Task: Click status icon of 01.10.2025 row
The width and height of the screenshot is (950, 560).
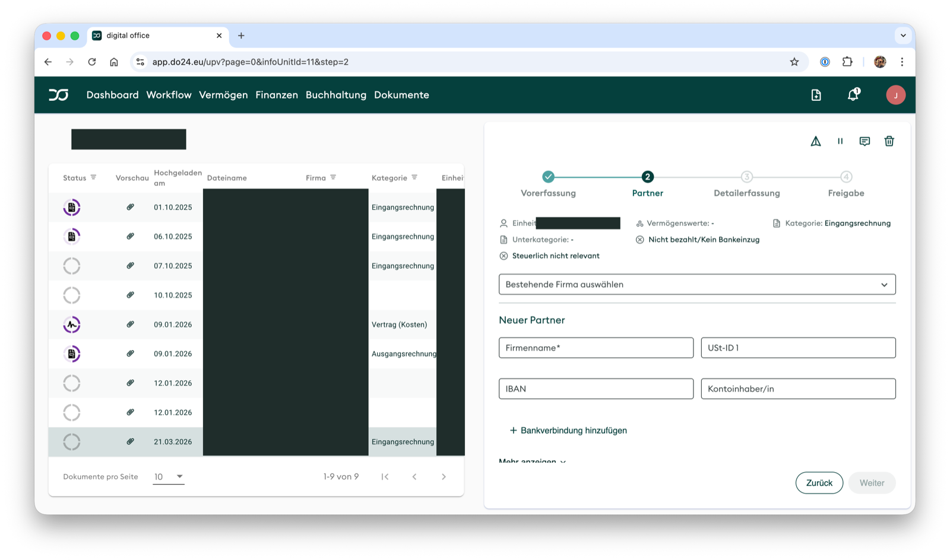Action: (72, 207)
